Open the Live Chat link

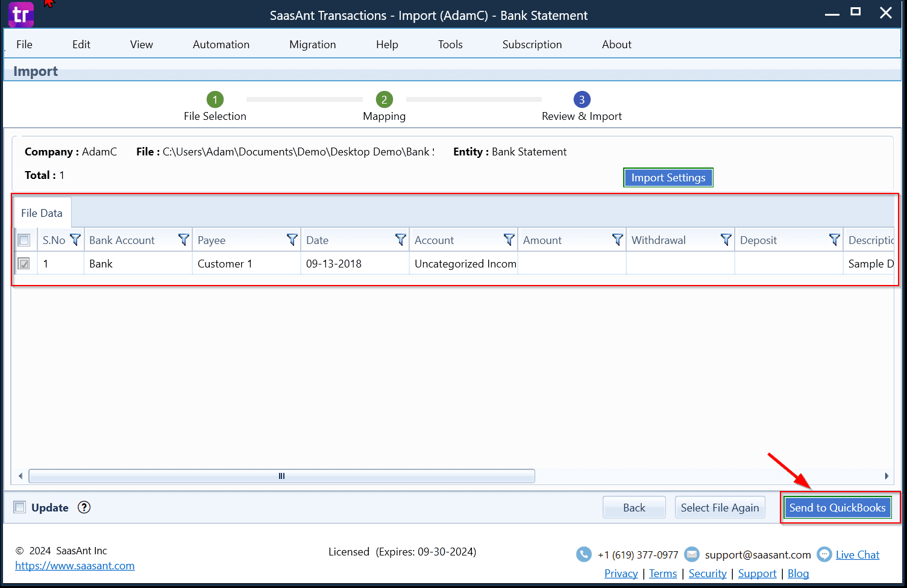[x=858, y=555]
